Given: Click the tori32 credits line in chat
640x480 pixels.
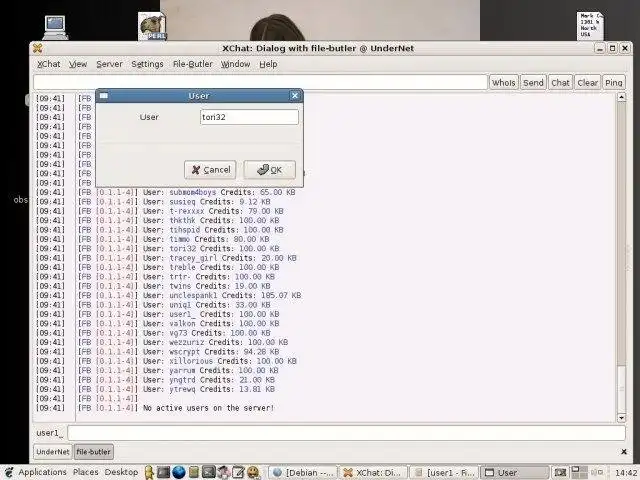Looking at the screenshot, I should [x=211, y=249].
